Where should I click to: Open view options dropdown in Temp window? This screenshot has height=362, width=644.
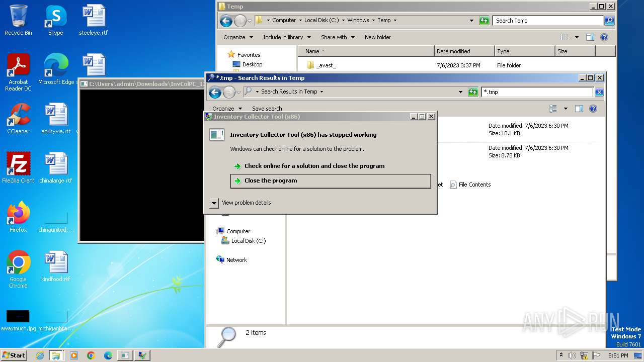(577, 37)
